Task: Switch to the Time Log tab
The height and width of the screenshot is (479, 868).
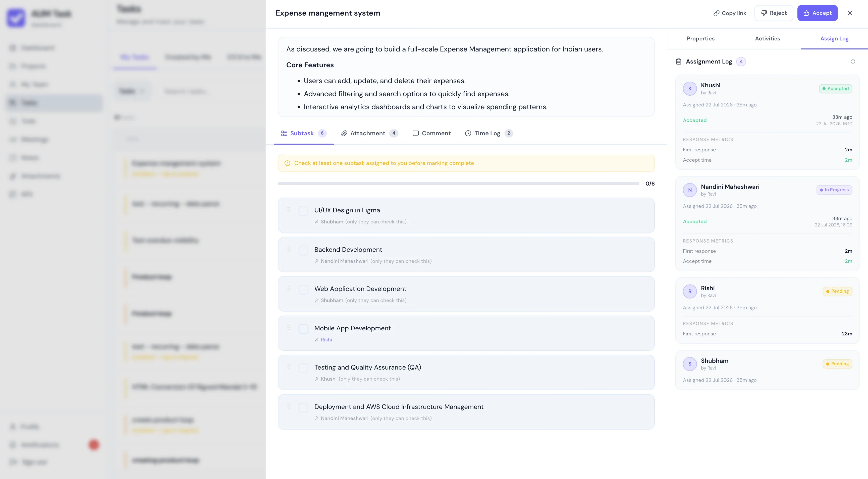Action: tap(489, 133)
